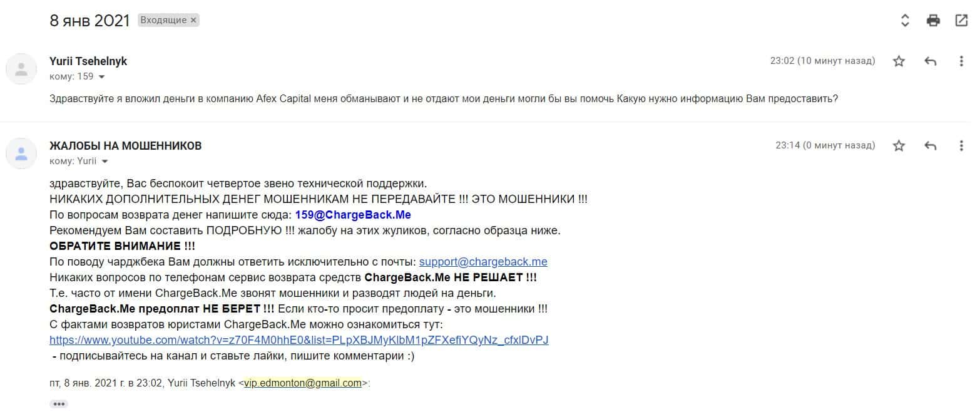
Task: Open conversation in a new window
Action: 961,21
